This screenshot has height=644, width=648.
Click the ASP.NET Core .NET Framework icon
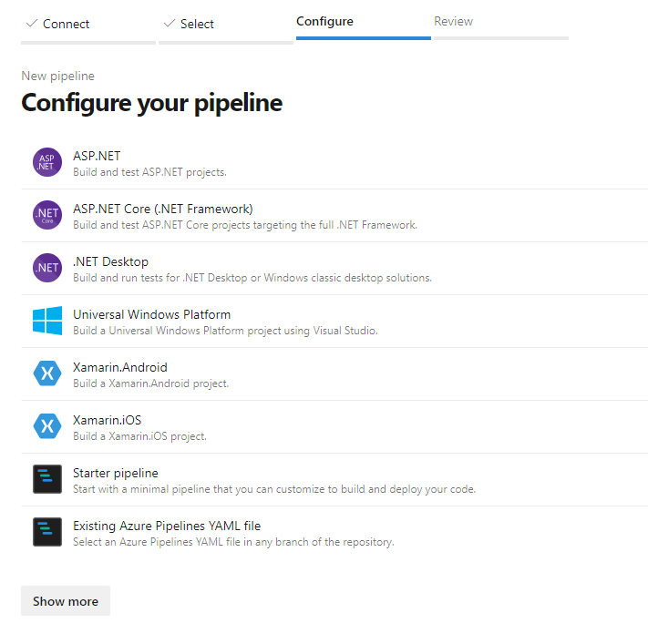tap(47, 215)
